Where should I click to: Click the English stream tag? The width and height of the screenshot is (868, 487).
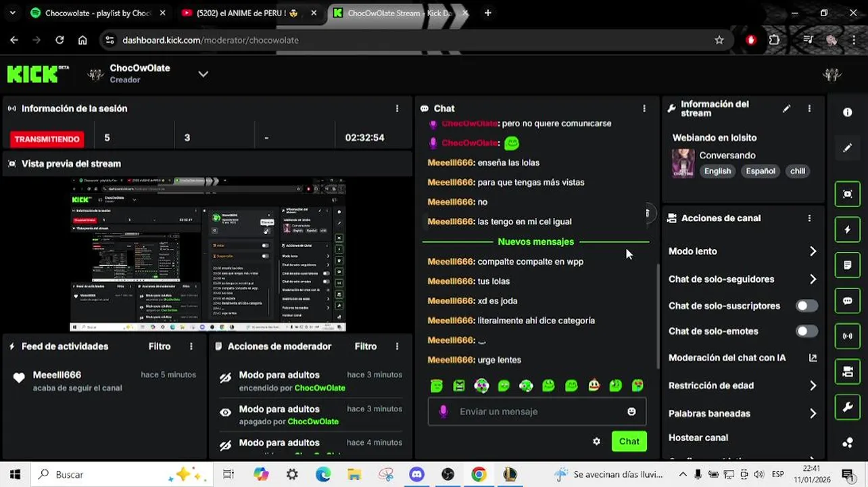[717, 171]
